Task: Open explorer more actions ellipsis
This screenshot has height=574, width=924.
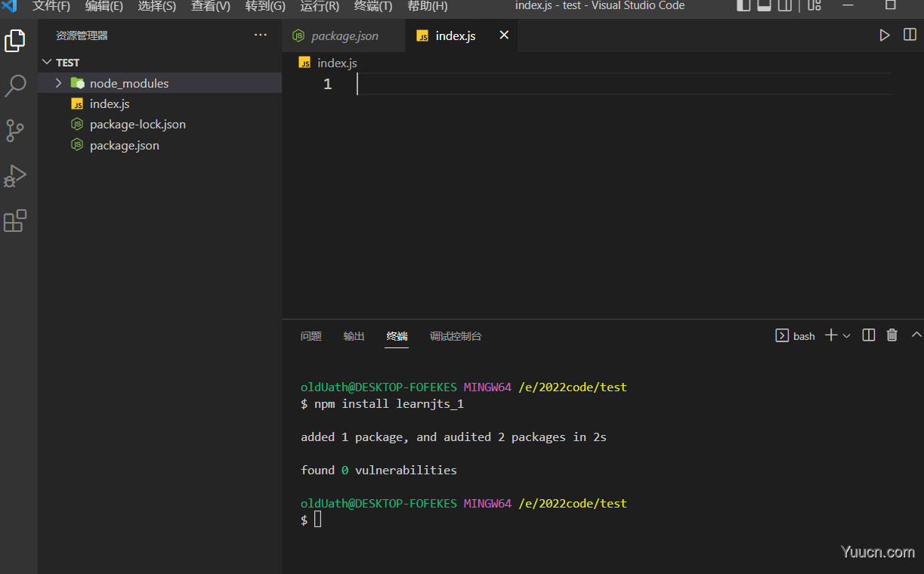Action: [261, 35]
